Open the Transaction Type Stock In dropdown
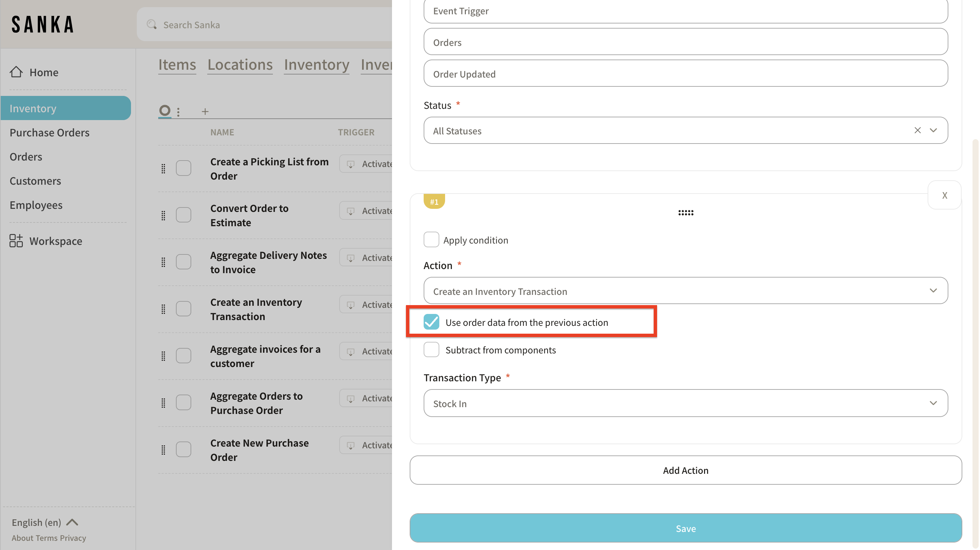Viewport: 980px width, 550px height. 685,403
